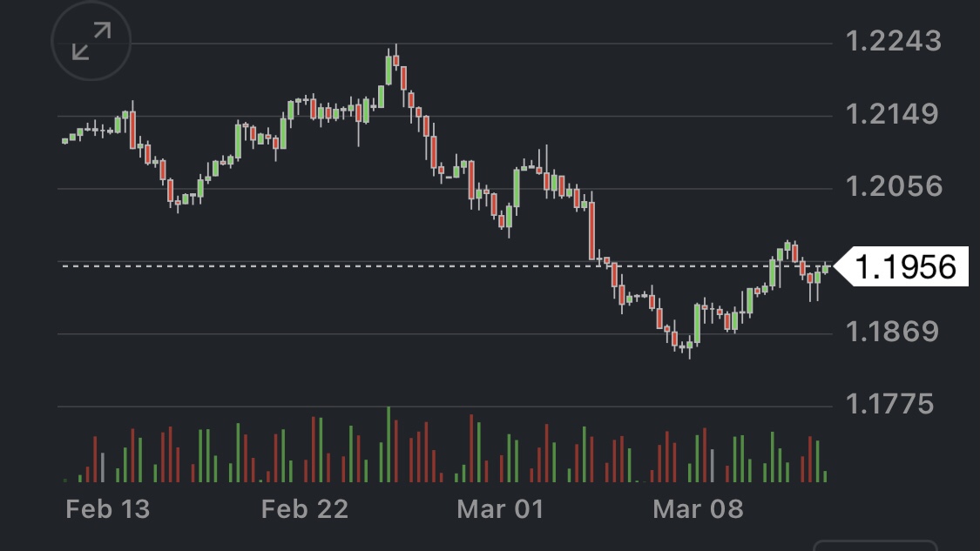This screenshot has width=980, height=551.
Task: Select the 1.2243 price axis label
Action: (893, 41)
